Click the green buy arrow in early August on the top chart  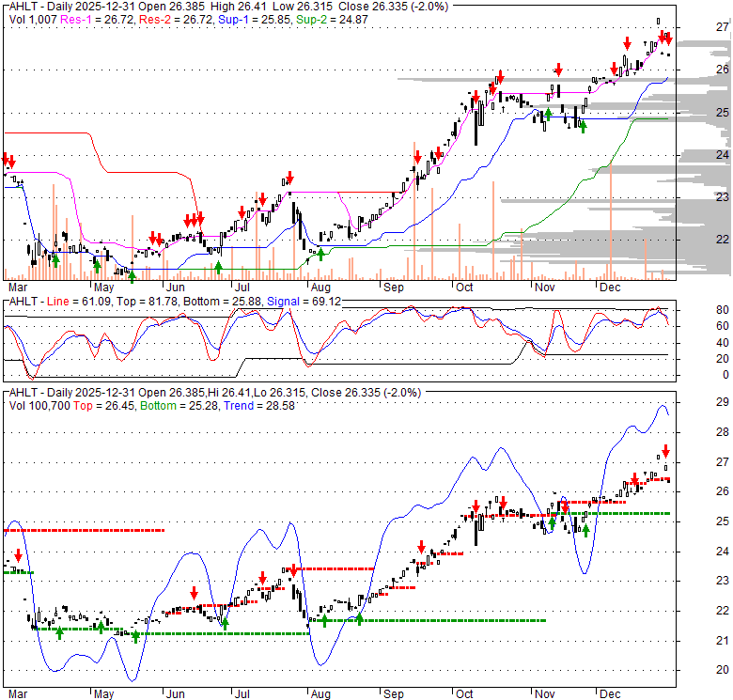click(321, 253)
